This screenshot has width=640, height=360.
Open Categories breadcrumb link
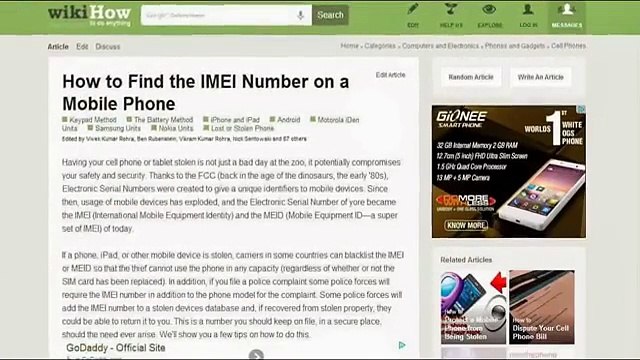(380, 46)
